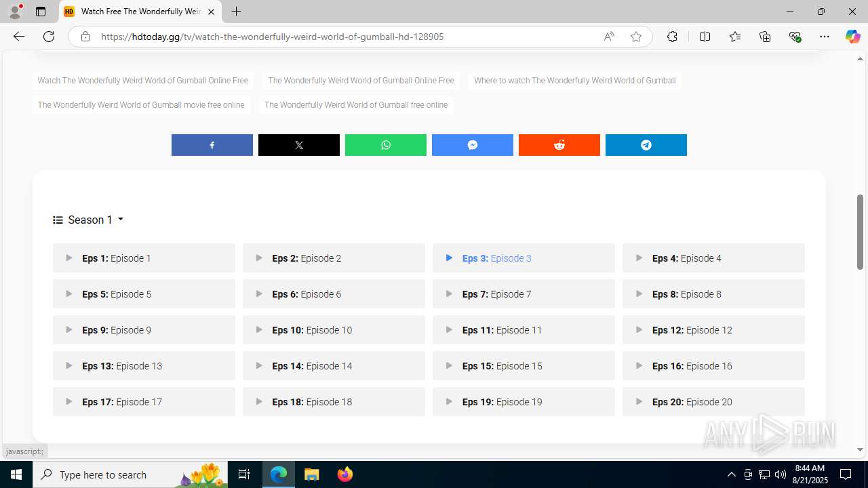Watch Eps 9: Episode 9
Image resolution: width=868 pixels, height=488 pixels.
144,330
